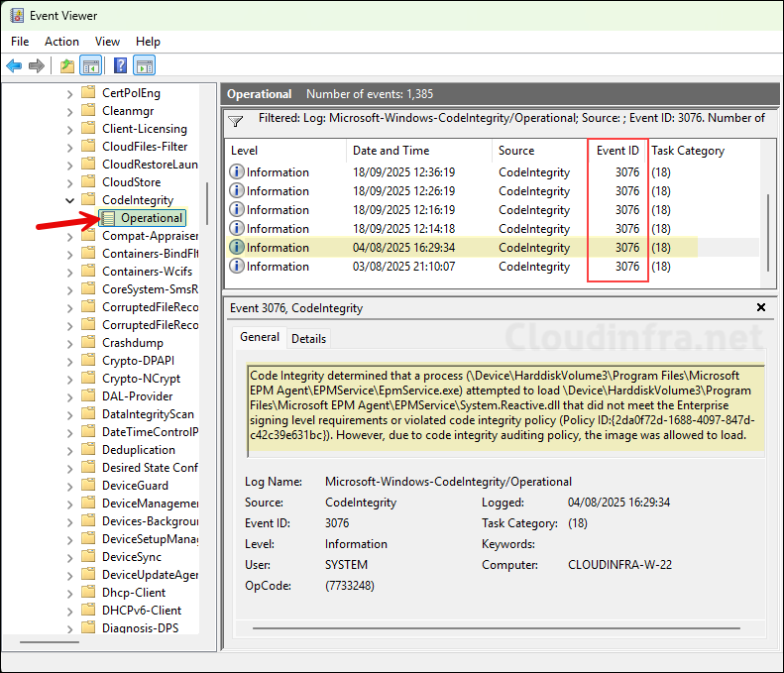Sort events by Date and Time column header

[391, 151]
